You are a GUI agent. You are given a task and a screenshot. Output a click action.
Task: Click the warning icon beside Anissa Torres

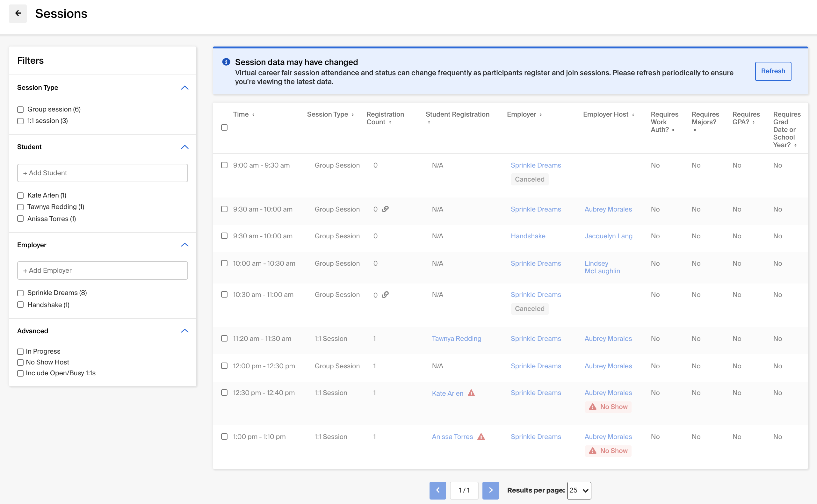pos(481,437)
